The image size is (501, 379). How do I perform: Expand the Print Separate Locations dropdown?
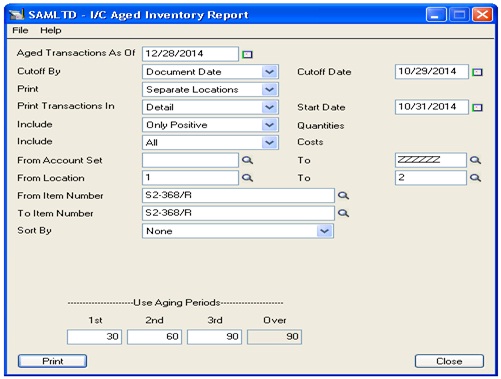[x=270, y=90]
